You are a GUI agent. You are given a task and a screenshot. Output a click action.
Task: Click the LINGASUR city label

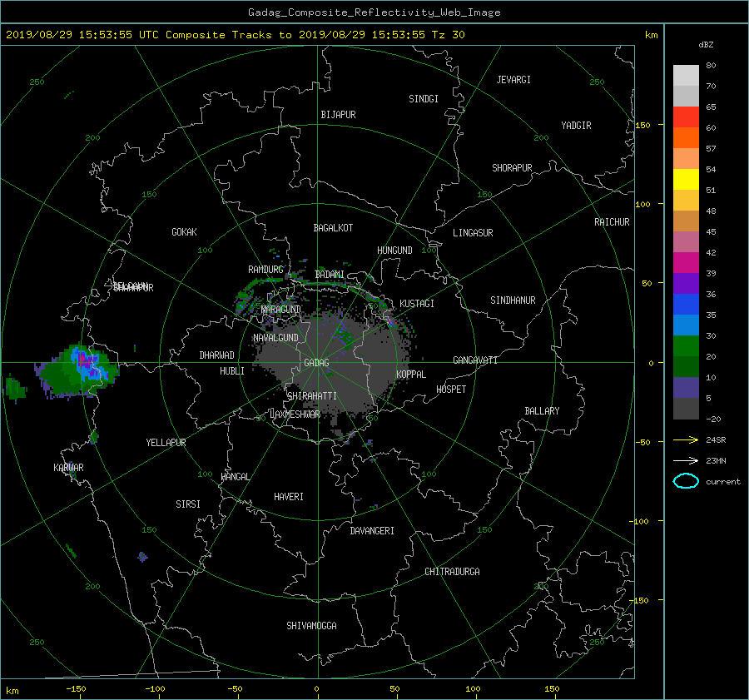(x=473, y=233)
